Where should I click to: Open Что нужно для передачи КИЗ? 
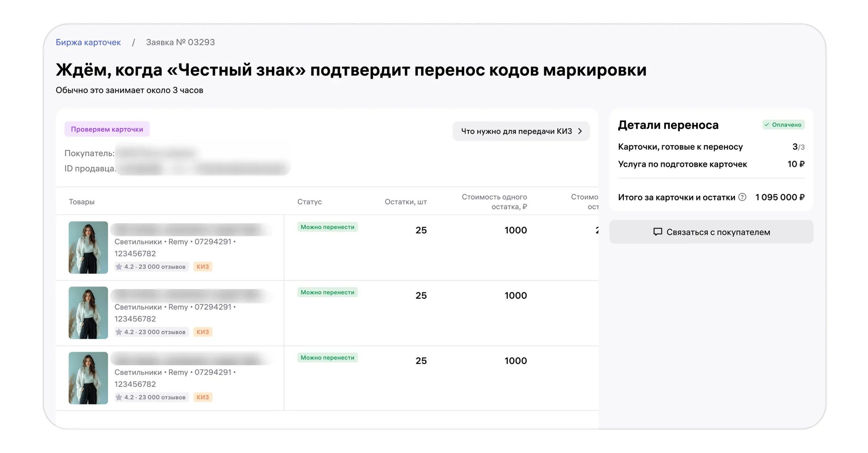[521, 131]
